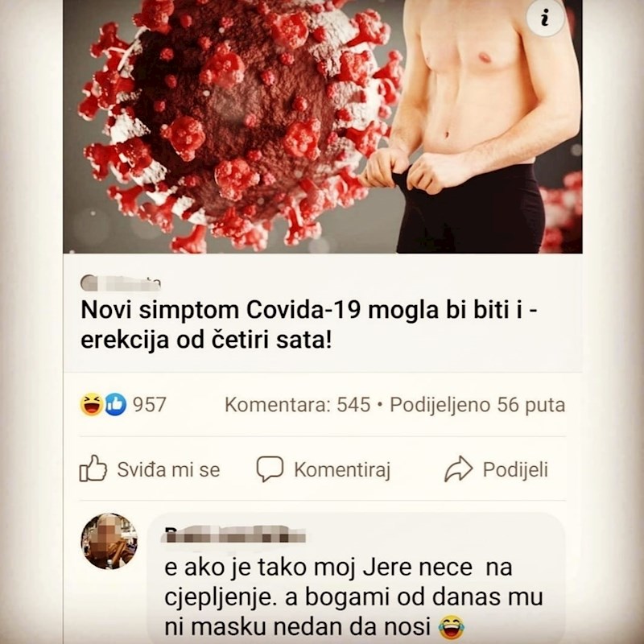The image size is (644, 644).
Task: Open article headline about Covida-19 simptom
Action: coord(309,324)
